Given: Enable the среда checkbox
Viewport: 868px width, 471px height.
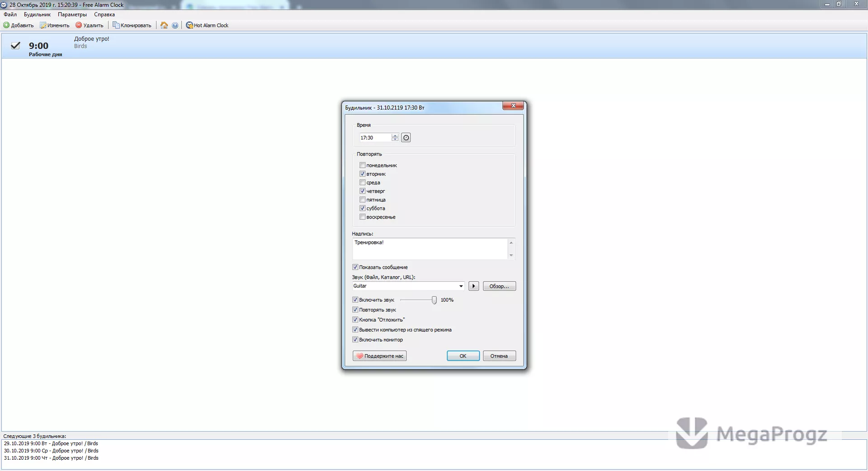Looking at the screenshot, I should pyautogui.click(x=362, y=182).
